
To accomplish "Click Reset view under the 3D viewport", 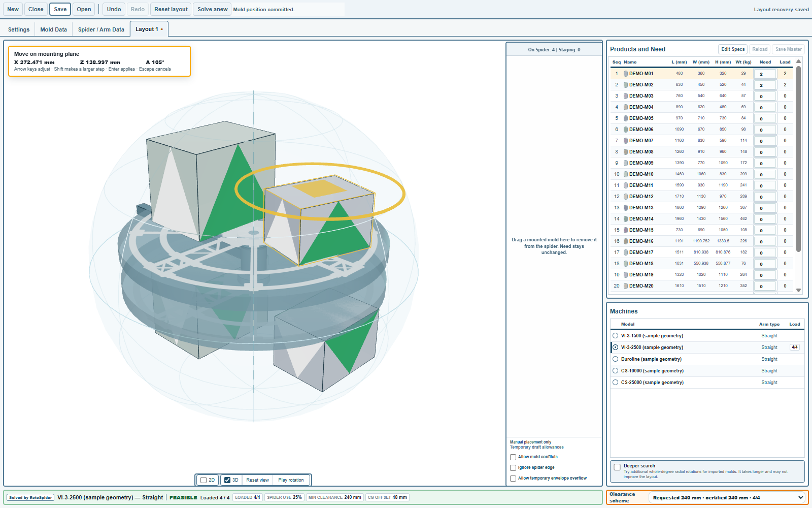I will pos(258,480).
